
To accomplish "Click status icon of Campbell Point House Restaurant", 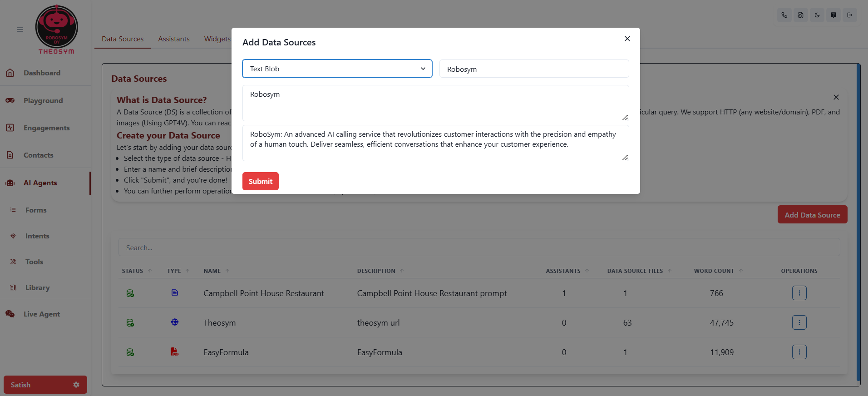I will point(130,293).
